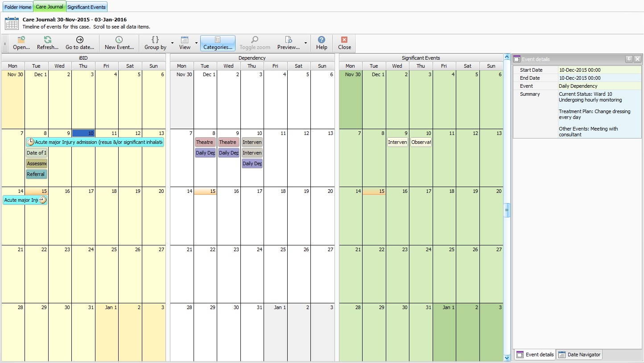Screen dimensions: 644x363
Task: Click the View calendar icon
Action: click(x=185, y=40)
